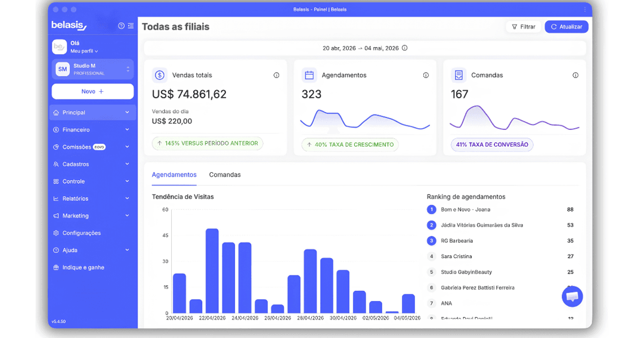Viewport: 644px width, 338px height.
Task: Switch to the Comandas tab
Action: click(x=225, y=175)
